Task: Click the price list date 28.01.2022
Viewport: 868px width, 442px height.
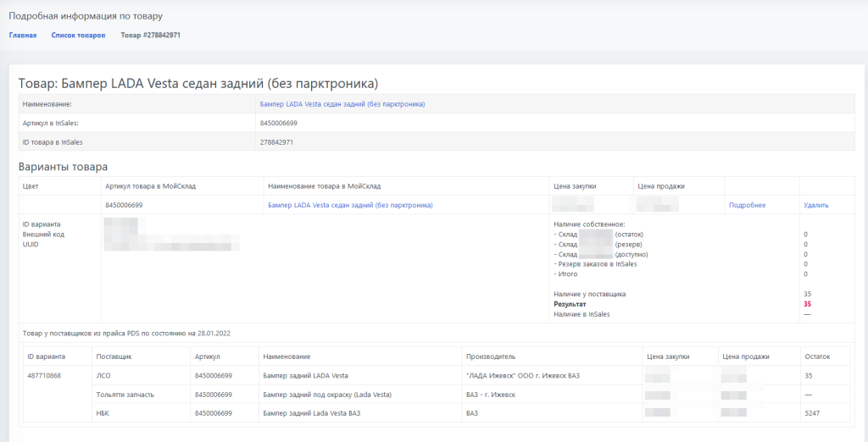Action: 215,333
